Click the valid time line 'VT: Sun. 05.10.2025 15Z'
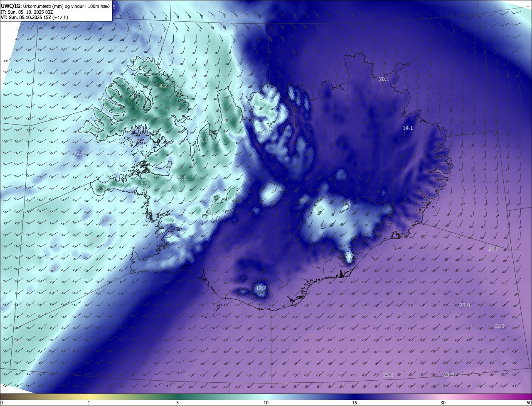The image size is (532, 406). 26,17
